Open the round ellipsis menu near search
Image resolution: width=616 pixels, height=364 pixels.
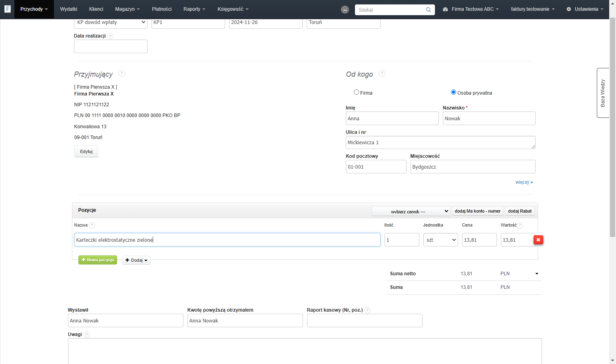(345, 10)
